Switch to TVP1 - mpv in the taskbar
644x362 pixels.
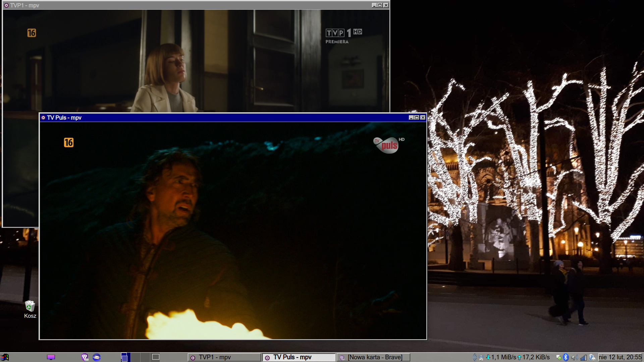pyautogui.click(x=224, y=357)
